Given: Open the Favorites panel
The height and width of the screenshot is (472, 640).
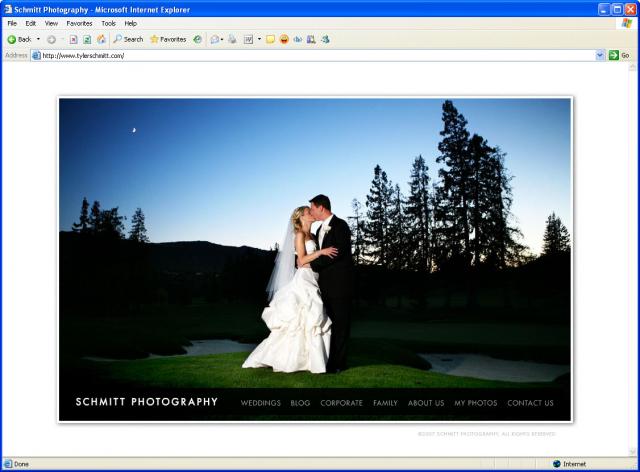Looking at the screenshot, I should tap(168, 39).
